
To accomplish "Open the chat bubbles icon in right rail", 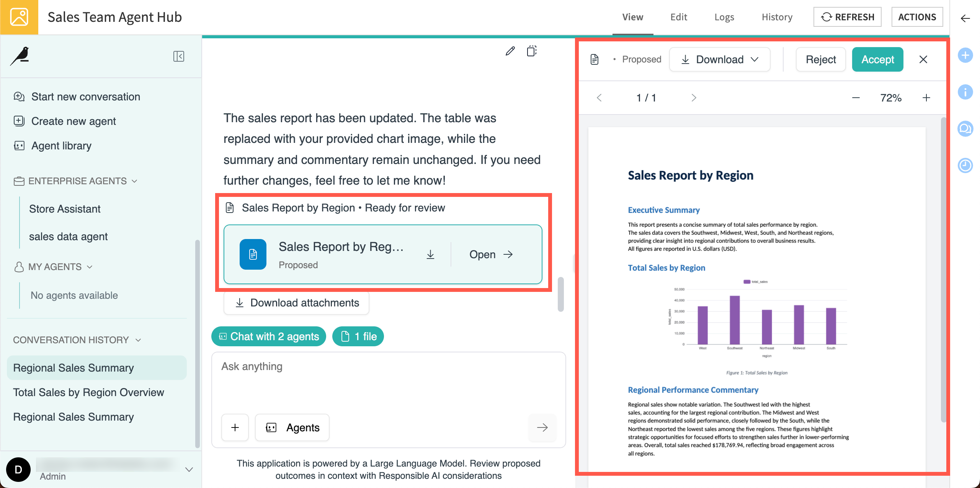I will coord(965,129).
